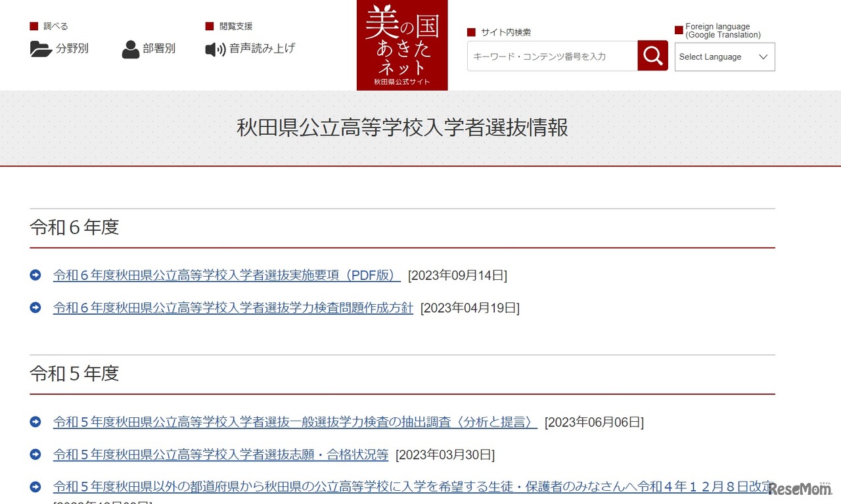Select the 調べる menu item

(54, 26)
